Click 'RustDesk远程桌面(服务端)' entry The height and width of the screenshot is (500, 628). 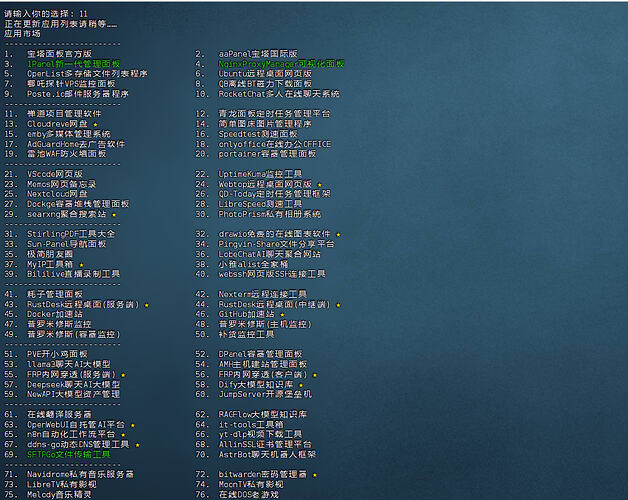pos(83,304)
